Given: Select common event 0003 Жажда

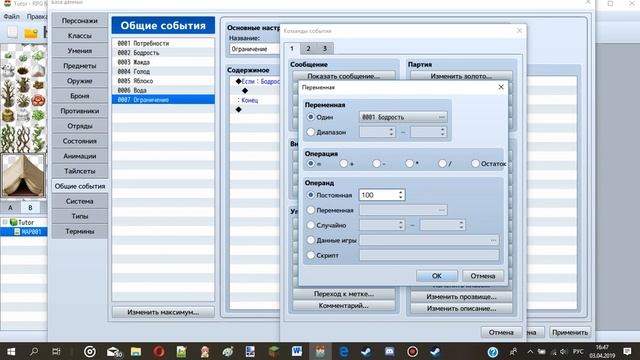Looking at the screenshot, I should 163,62.
